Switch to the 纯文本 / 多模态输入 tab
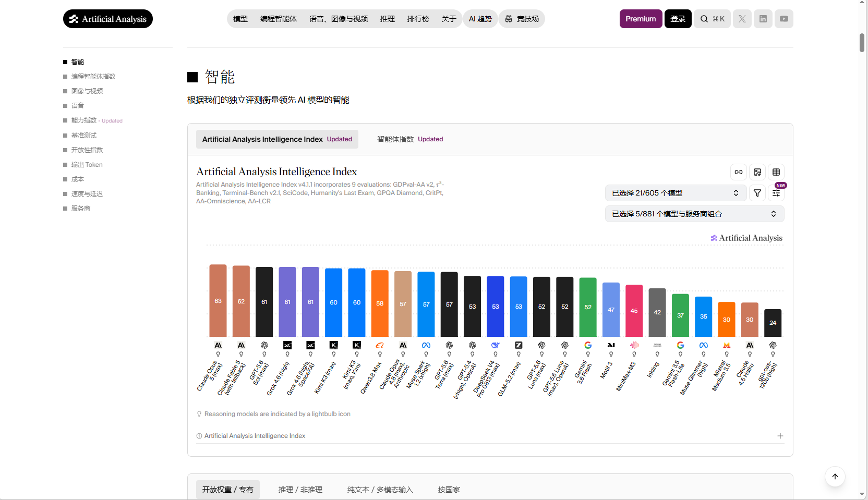Screen dimensions: 868x500 380,490
